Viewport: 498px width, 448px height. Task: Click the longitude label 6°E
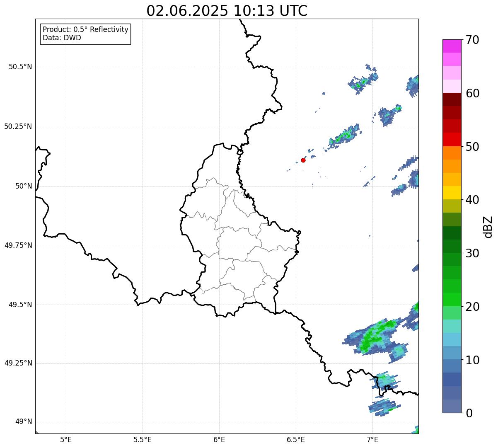(219, 440)
